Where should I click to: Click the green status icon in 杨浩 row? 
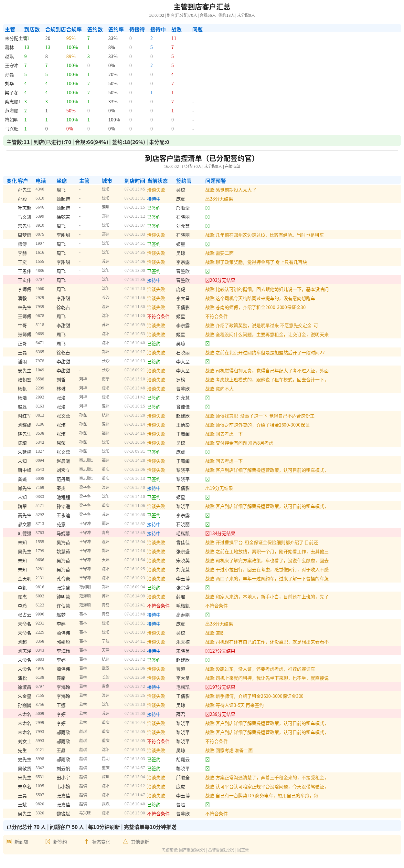(x=207, y=398)
